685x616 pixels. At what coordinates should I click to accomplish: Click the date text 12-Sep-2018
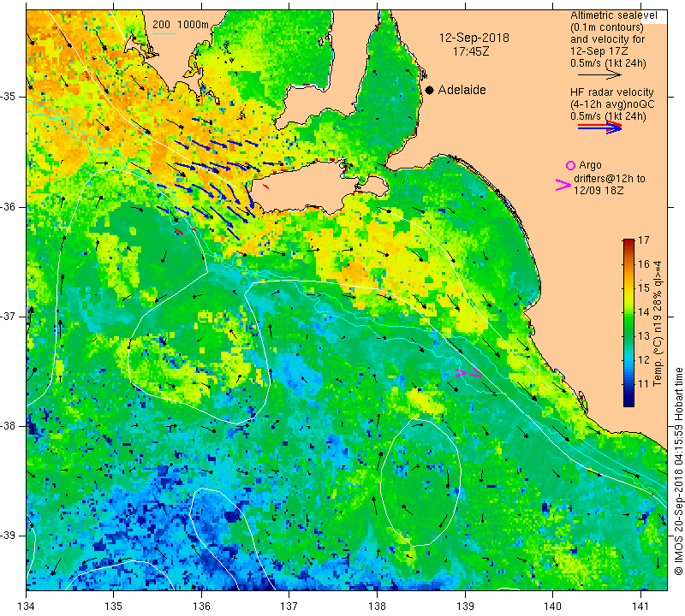pyautogui.click(x=474, y=38)
